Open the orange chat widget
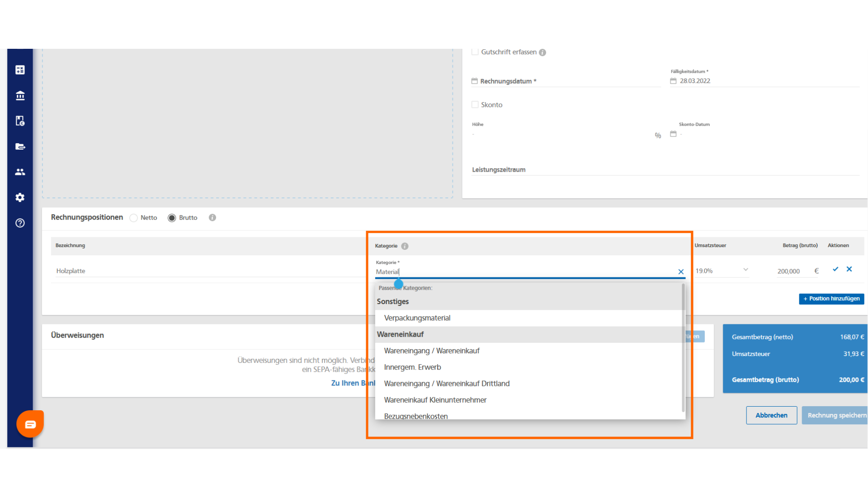The height and width of the screenshot is (488, 868). (30, 424)
